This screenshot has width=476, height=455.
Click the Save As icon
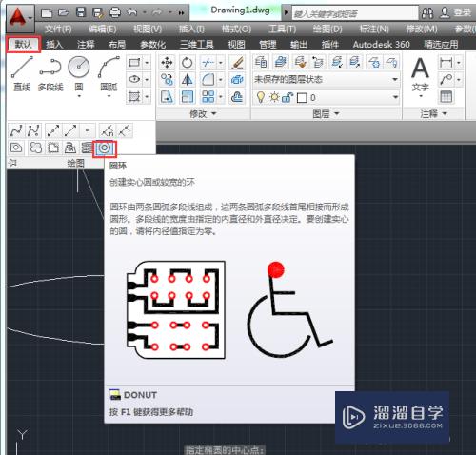98,12
